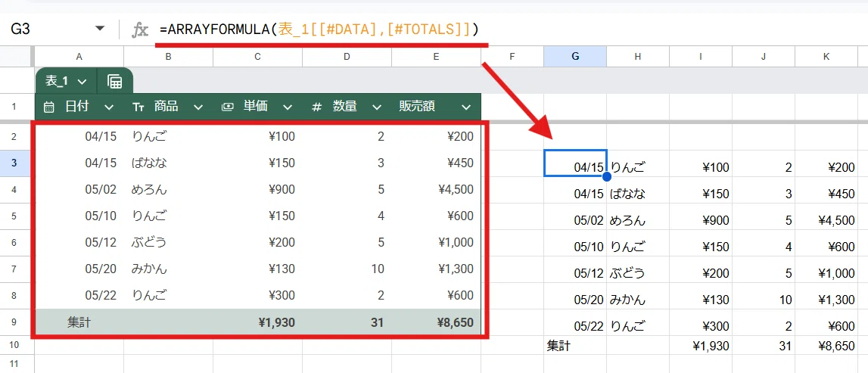
Task: Click the ¥8,650 value in column K
Action: (836, 346)
